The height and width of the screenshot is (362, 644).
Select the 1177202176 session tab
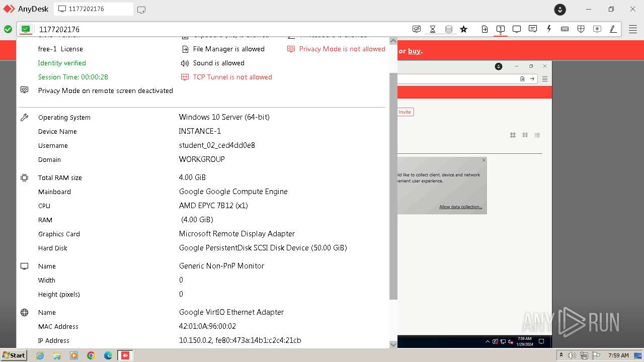pos(94,9)
